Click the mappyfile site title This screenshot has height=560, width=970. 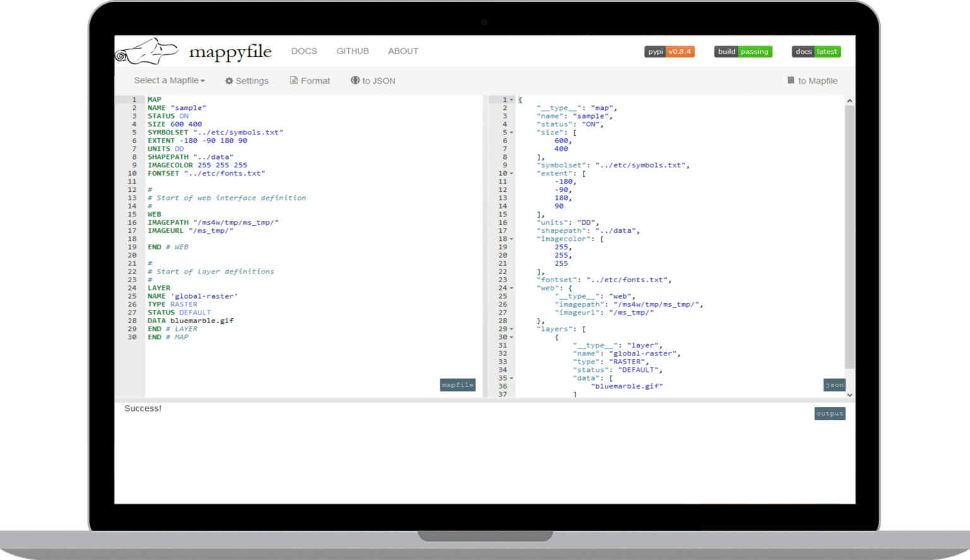click(231, 52)
